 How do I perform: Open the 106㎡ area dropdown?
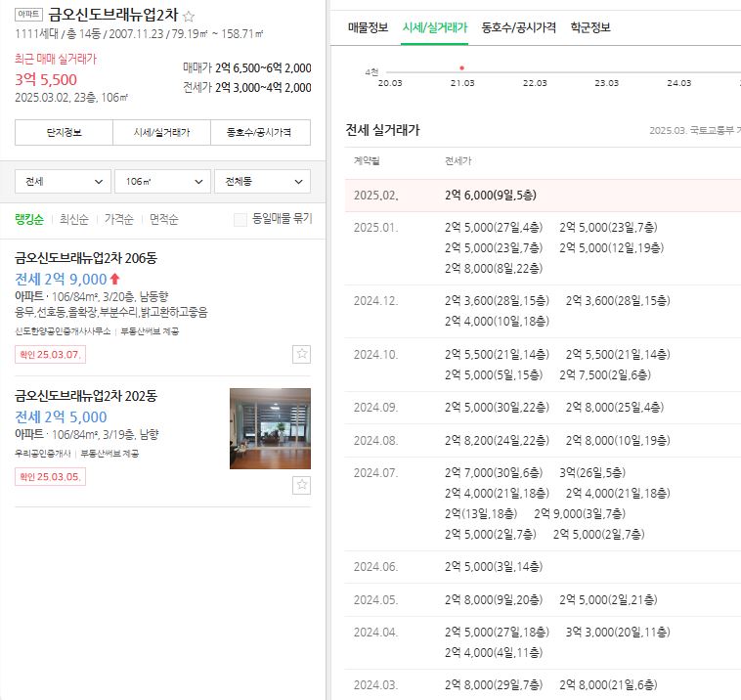coord(162,182)
